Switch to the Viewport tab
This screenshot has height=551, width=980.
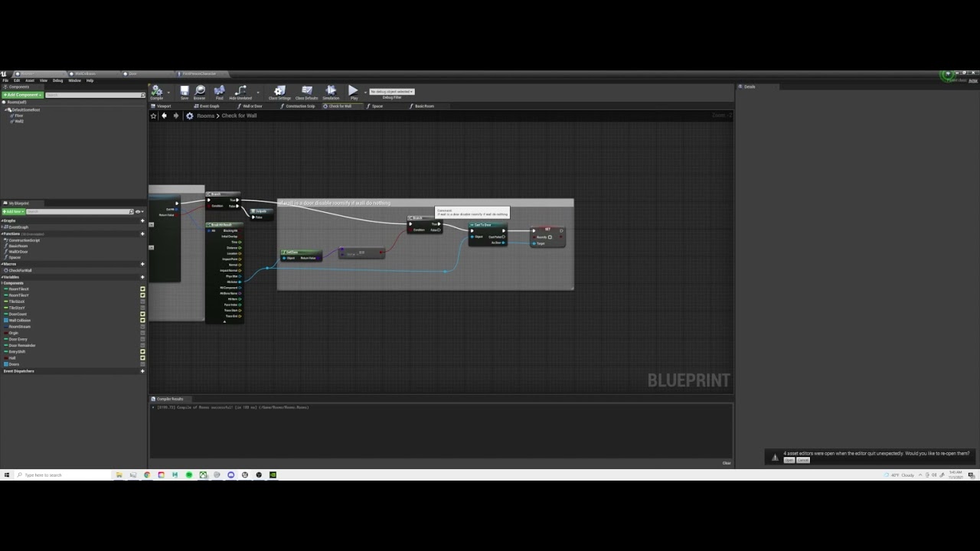click(162, 106)
